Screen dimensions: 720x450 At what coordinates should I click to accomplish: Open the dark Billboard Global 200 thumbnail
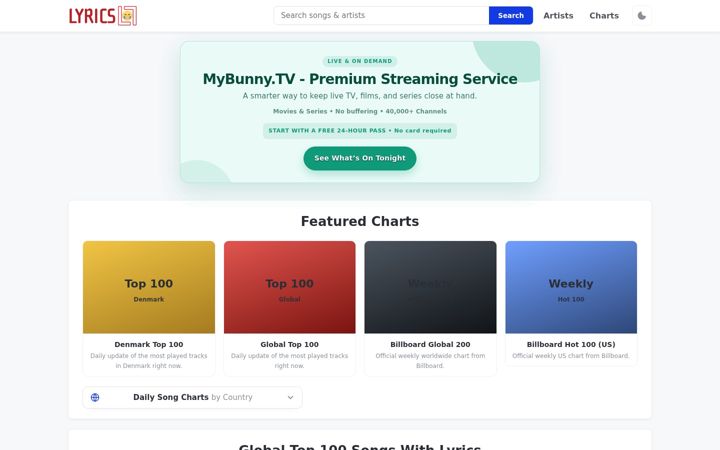[430, 287]
